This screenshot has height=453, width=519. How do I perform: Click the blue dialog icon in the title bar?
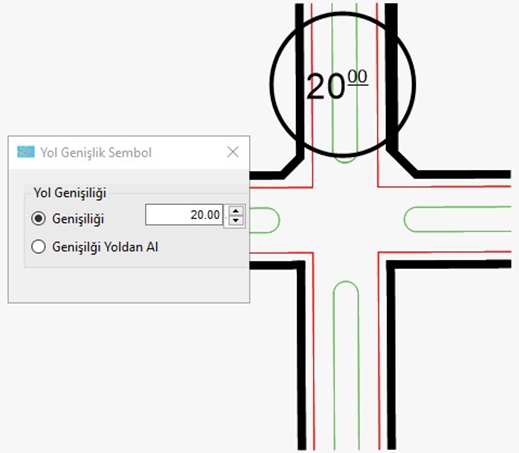point(26,152)
